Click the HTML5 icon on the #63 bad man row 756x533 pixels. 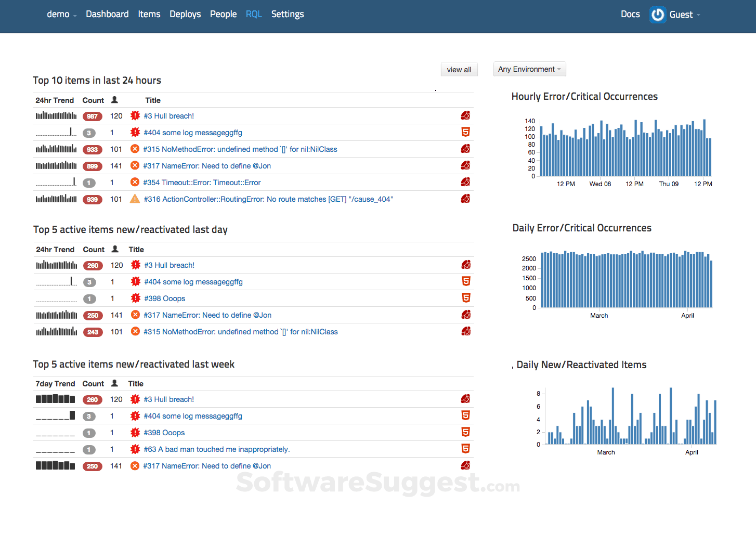(x=466, y=449)
